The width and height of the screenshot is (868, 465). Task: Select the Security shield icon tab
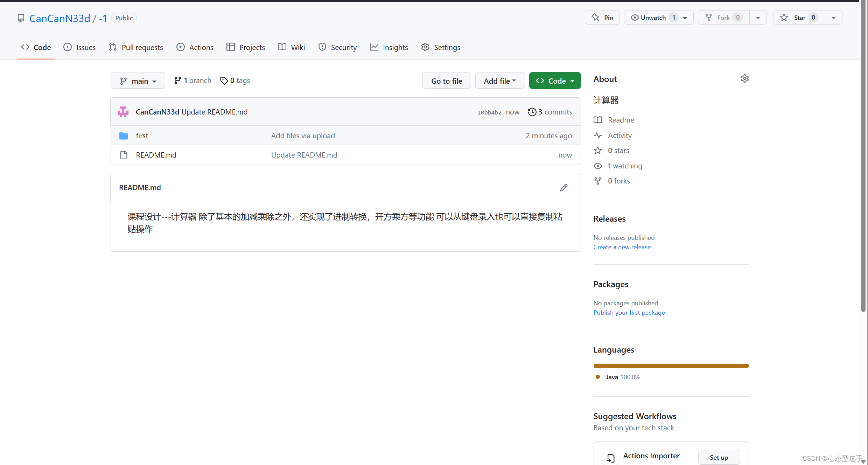tap(322, 47)
